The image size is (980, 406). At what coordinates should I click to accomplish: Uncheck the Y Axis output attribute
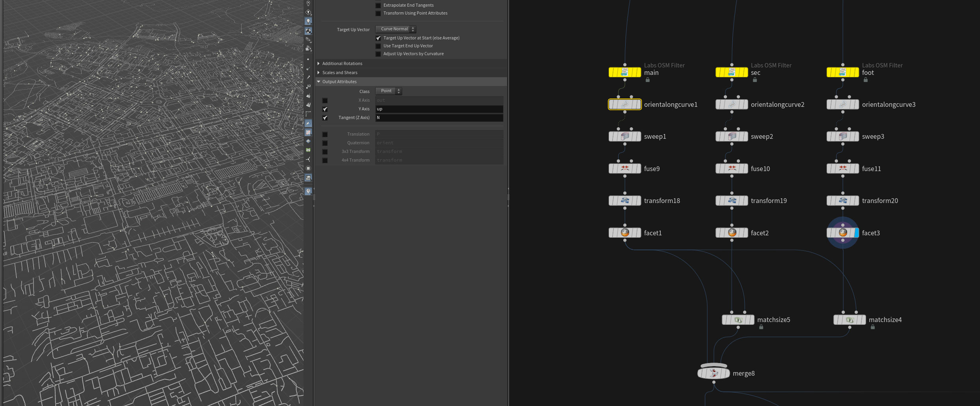click(325, 109)
